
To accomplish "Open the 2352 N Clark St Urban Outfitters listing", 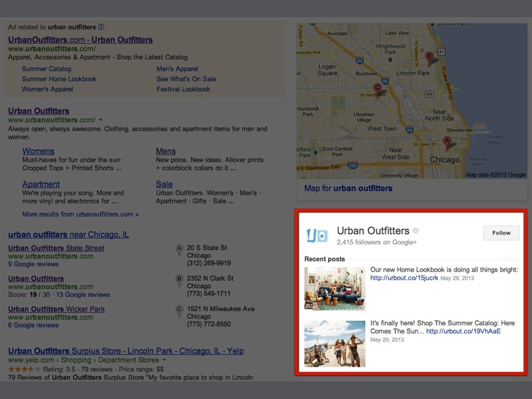I will [x=36, y=279].
